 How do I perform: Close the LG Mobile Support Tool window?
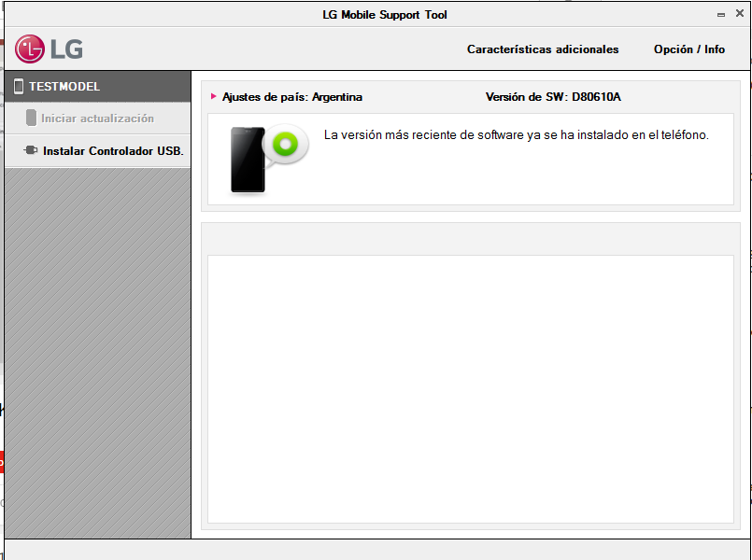tap(740, 13)
